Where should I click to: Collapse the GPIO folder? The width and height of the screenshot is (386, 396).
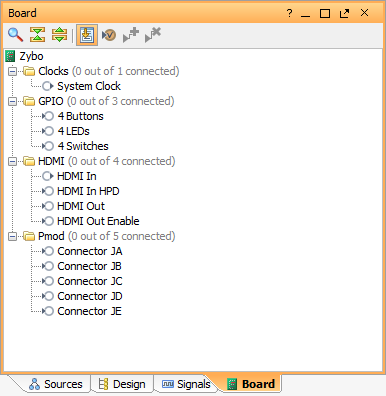click(12, 101)
